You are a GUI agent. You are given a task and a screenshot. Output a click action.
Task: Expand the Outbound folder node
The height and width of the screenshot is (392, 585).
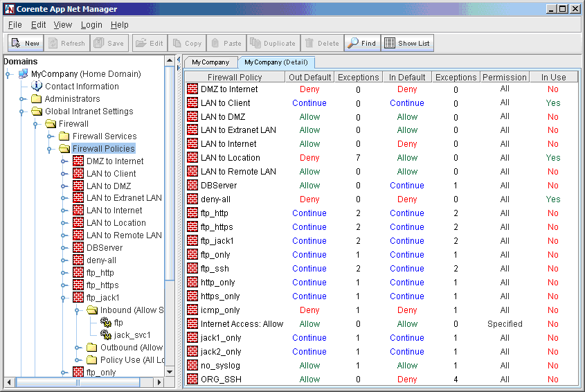tap(78, 348)
